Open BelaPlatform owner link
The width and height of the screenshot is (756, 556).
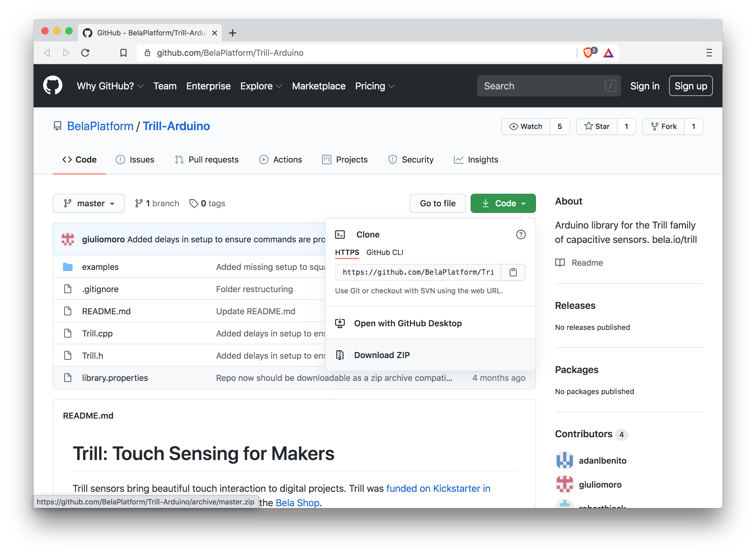pos(100,126)
